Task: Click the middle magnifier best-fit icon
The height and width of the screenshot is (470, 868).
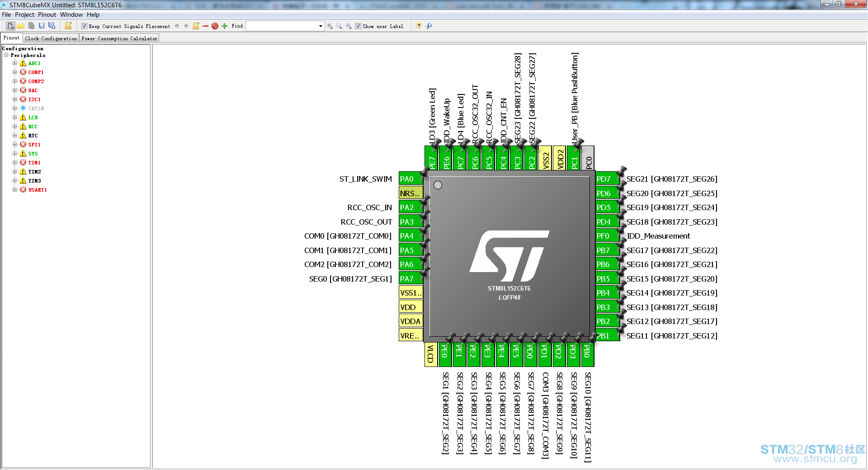Action: click(339, 26)
